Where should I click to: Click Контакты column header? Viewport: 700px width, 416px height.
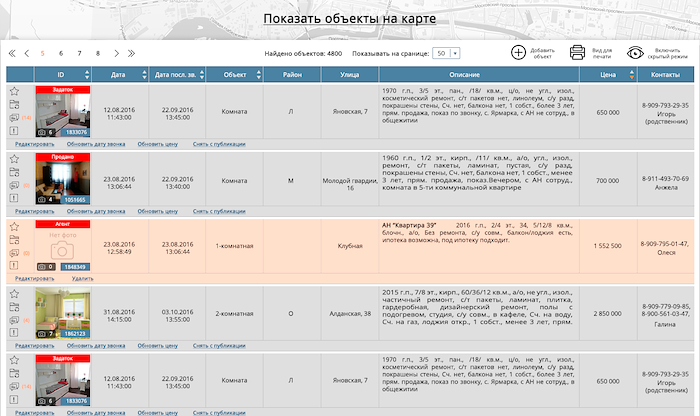coord(666,75)
